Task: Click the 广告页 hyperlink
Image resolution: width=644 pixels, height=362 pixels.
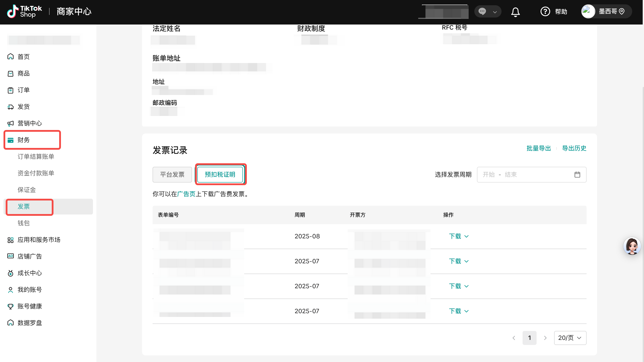Action: [x=186, y=194]
